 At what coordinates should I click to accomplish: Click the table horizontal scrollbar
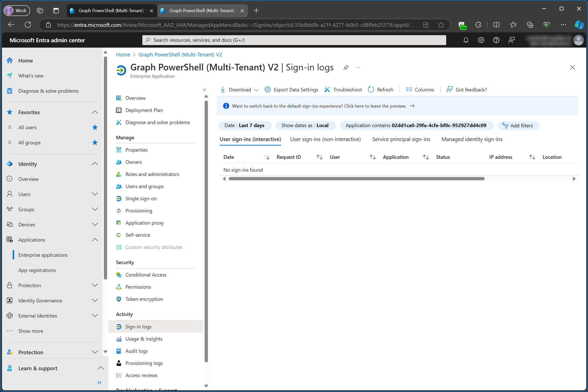(357, 179)
